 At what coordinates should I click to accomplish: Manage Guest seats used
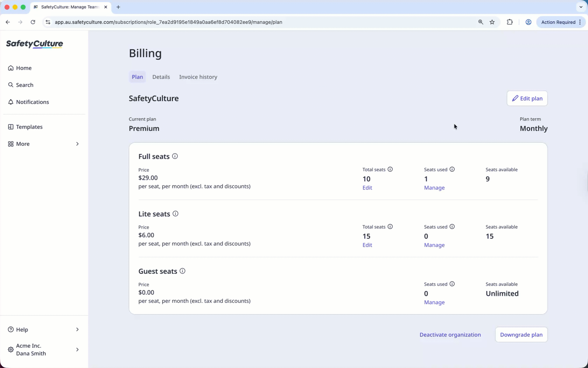point(434,302)
